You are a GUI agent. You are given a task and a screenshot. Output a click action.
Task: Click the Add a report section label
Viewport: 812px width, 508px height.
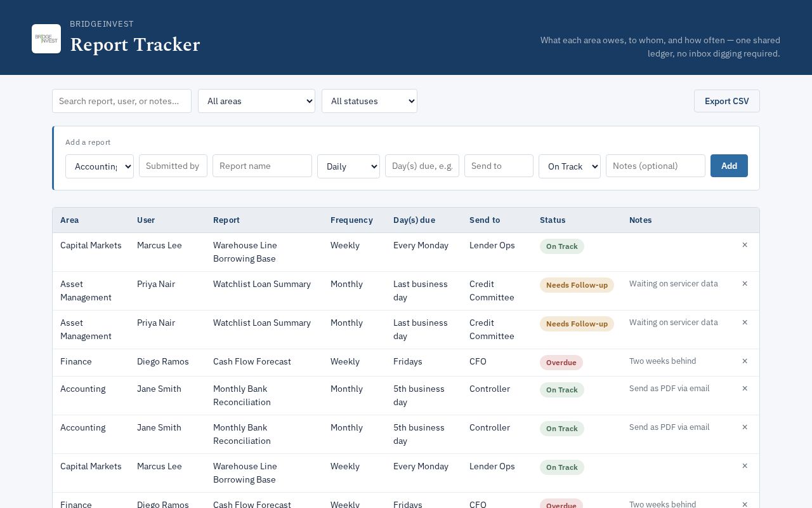[88, 142]
